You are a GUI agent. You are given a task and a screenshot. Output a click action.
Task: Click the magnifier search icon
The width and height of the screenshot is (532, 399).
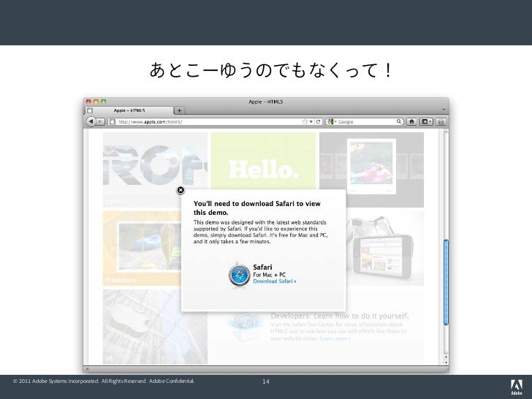(x=399, y=121)
